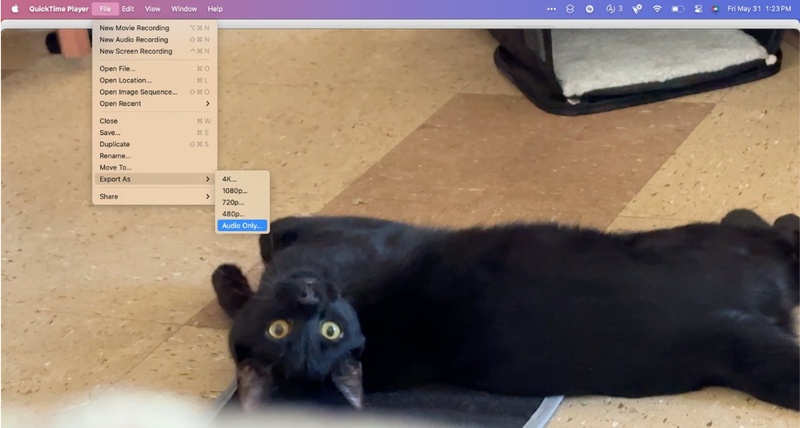
Task: Export the movie as 1080p…
Action: click(242, 191)
